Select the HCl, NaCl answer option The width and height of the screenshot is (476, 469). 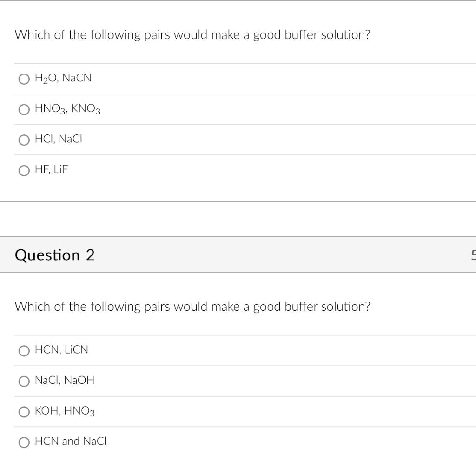click(24, 140)
